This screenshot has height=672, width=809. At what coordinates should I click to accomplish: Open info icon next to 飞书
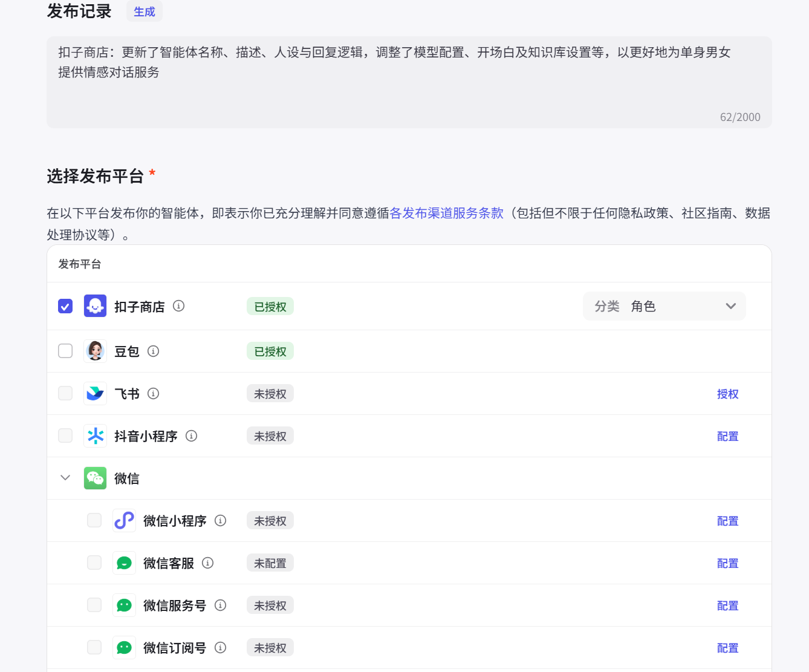click(153, 393)
